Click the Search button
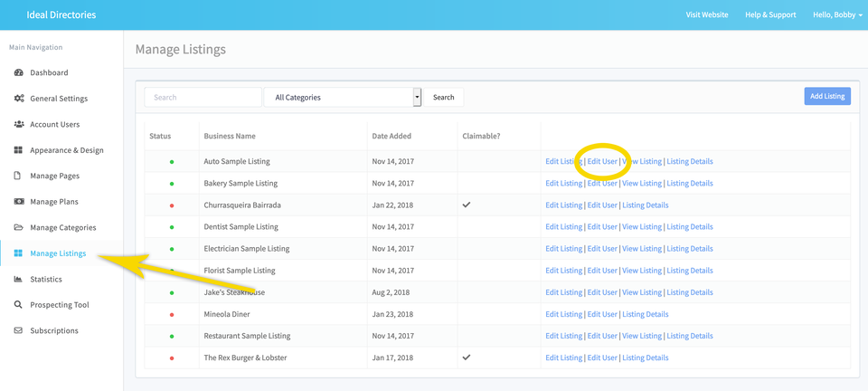Viewport: 868px width, 391px height. pos(443,98)
